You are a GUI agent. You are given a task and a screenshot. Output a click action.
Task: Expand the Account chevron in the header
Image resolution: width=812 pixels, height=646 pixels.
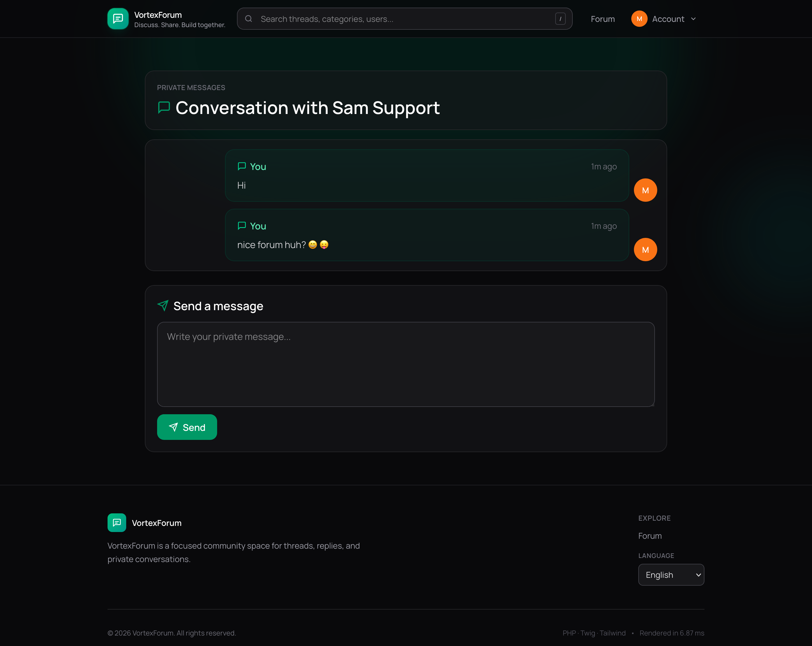(693, 18)
